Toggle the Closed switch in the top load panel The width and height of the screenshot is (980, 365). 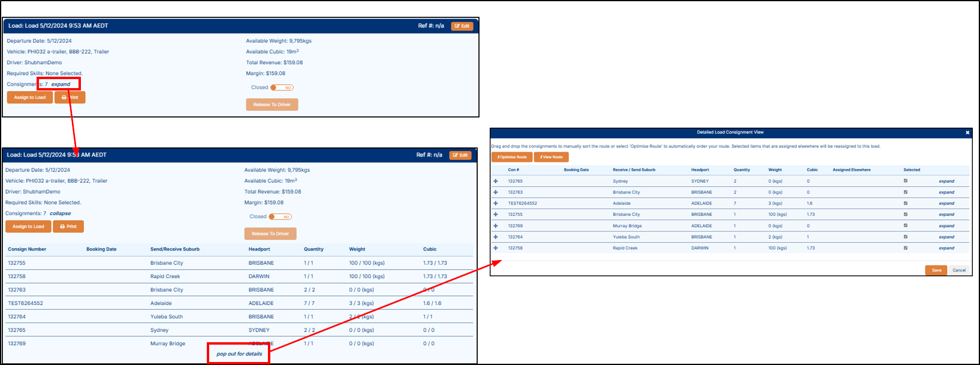281,88
